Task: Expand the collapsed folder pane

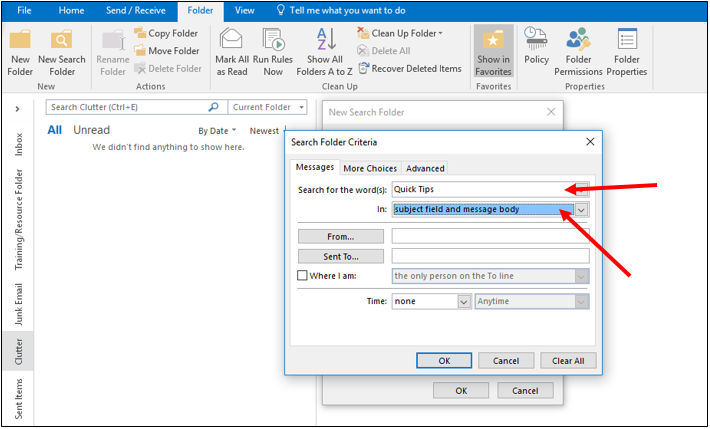Action: pyautogui.click(x=17, y=109)
